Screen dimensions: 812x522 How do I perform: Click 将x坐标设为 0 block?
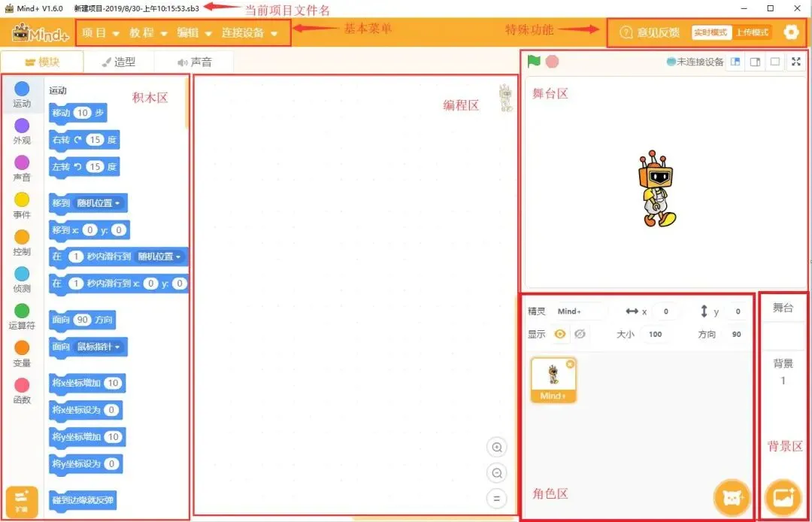click(86, 410)
